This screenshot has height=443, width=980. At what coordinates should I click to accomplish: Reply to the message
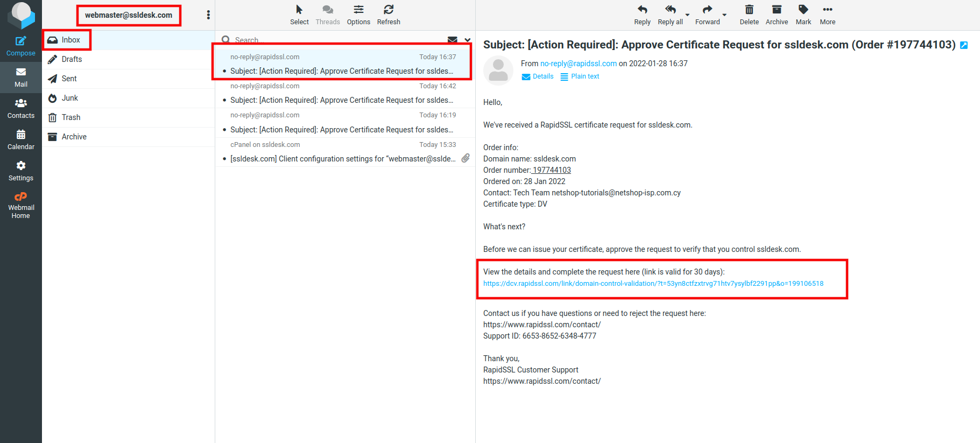pos(642,15)
